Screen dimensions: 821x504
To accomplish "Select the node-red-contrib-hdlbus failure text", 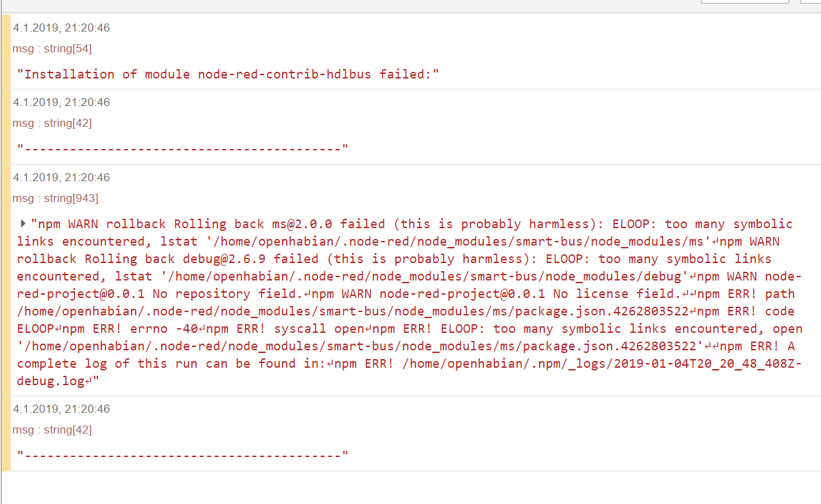I will pyautogui.click(x=228, y=74).
